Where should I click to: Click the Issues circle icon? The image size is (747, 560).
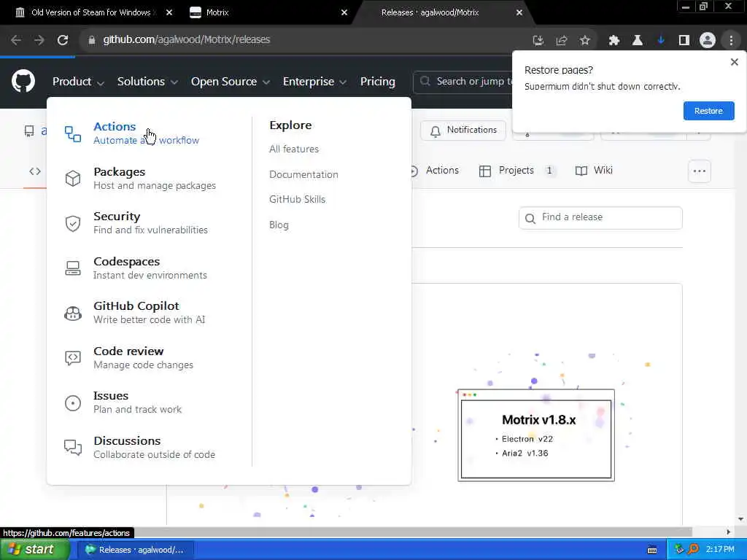click(73, 402)
